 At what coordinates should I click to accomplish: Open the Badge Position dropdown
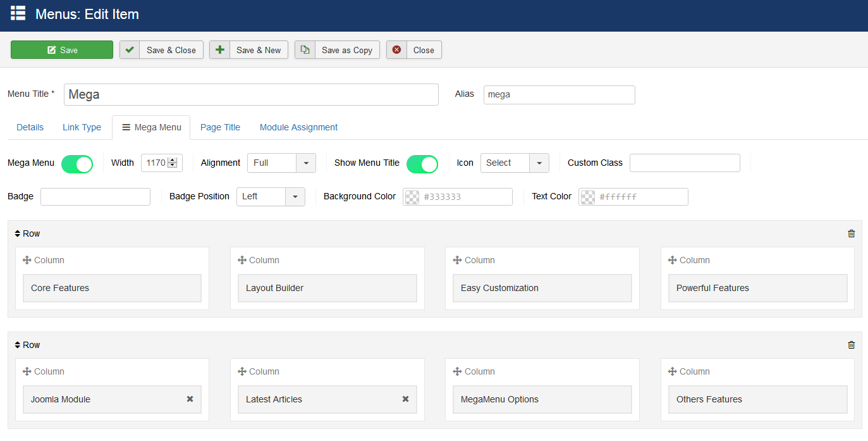[271, 197]
